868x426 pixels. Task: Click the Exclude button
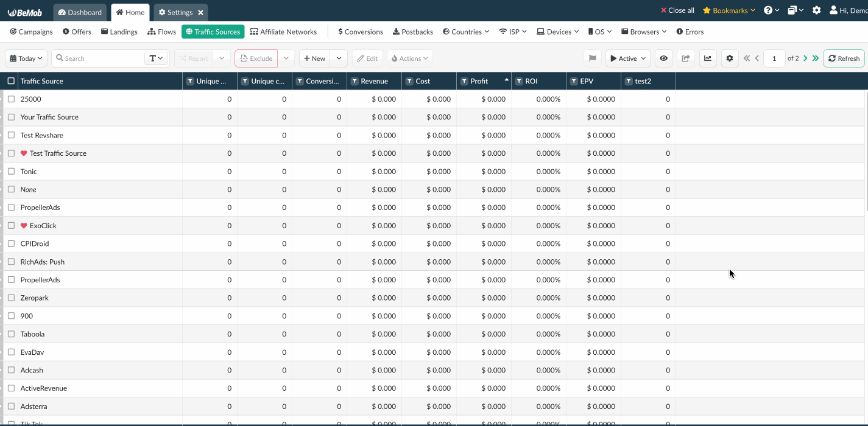coord(256,58)
